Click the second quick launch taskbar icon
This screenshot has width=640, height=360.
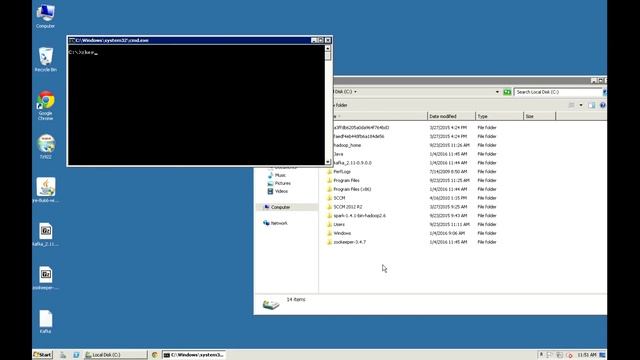(x=76, y=355)
